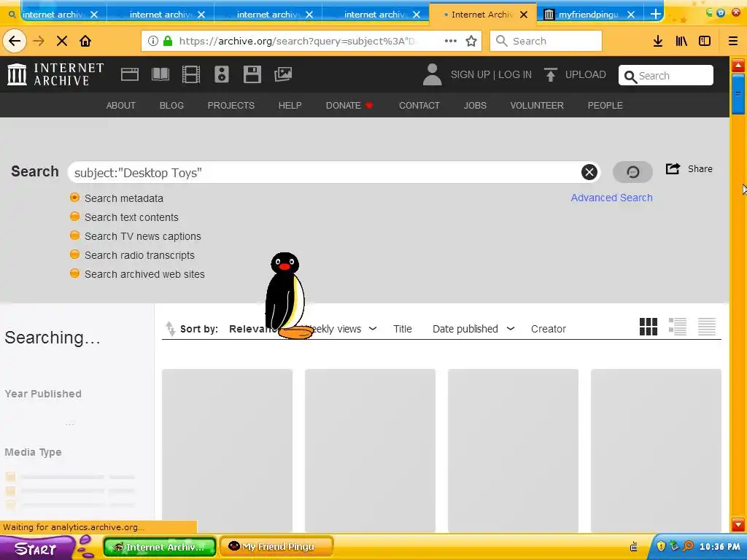This screenshot has height=560, width=747.
Task: Select Search radio transcripts option
Action: click(x=75, y=254)
